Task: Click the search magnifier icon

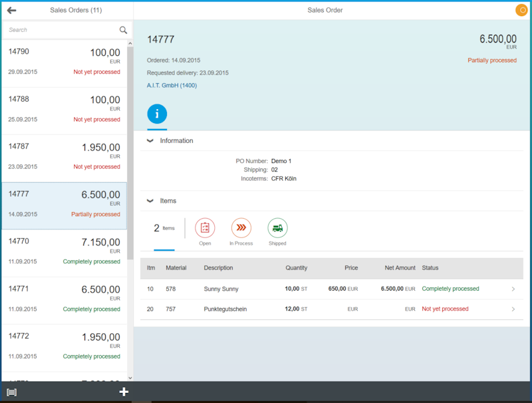Action: (123, 30)
